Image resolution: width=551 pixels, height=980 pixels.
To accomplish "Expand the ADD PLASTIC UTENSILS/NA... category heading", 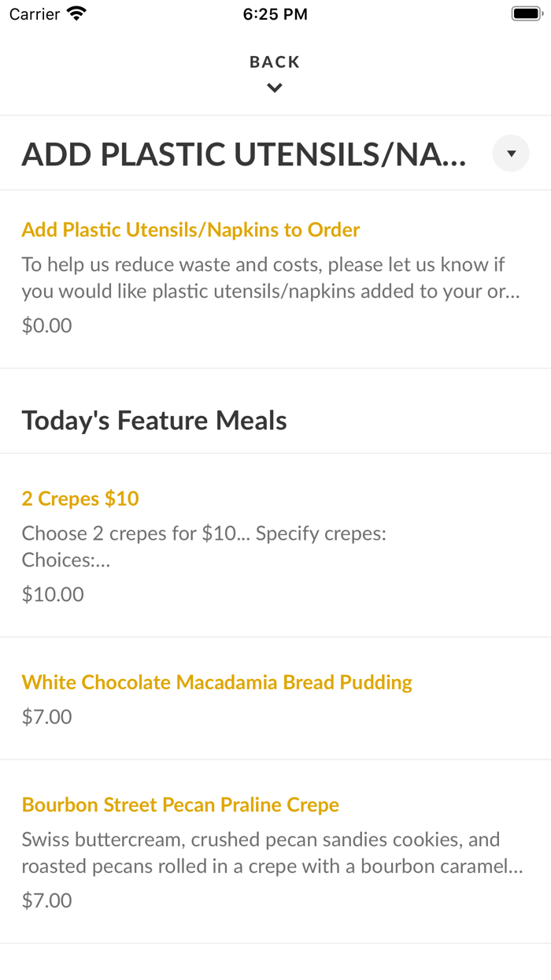I will click(244, 154).
